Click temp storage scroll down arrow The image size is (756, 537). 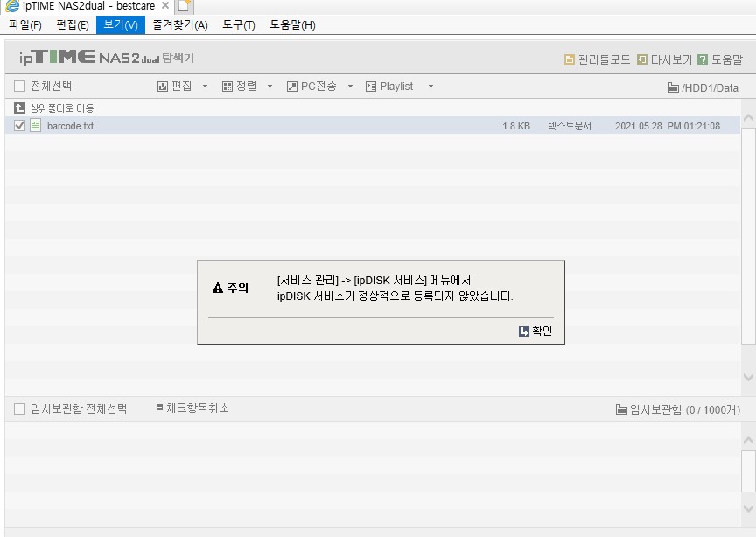[748, 508]
